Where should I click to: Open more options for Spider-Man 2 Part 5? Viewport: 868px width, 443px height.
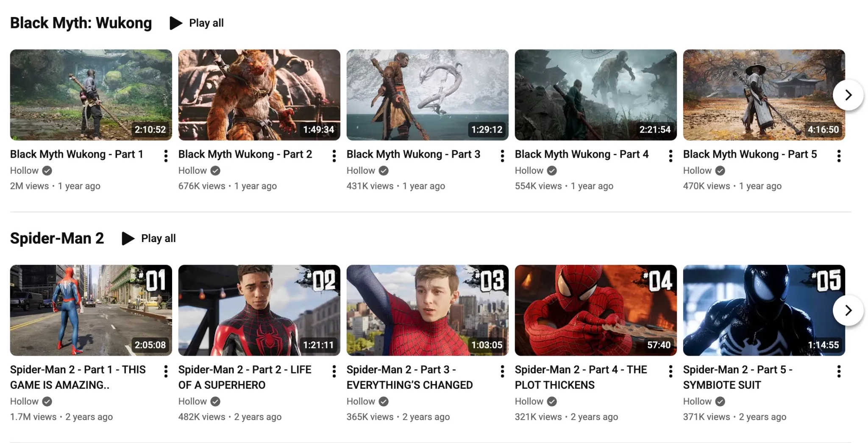[x=839, y=371]
